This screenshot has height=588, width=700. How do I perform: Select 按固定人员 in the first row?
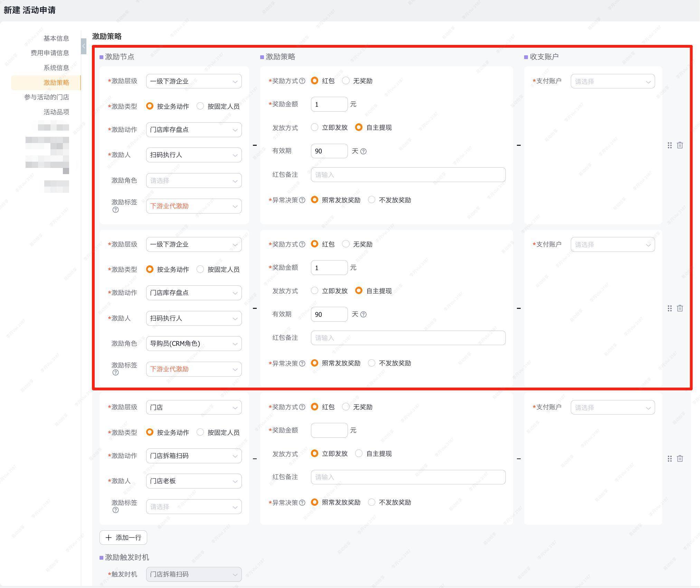tap(200, 106)
